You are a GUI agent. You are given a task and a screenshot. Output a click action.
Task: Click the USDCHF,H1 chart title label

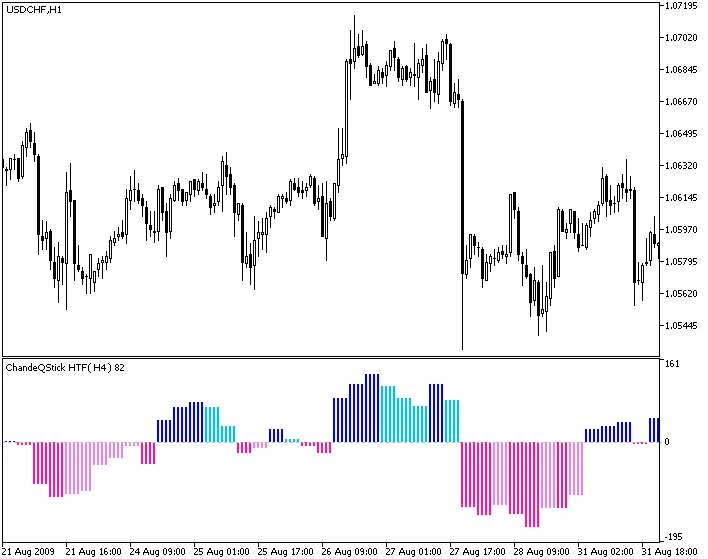click(33, 9)
